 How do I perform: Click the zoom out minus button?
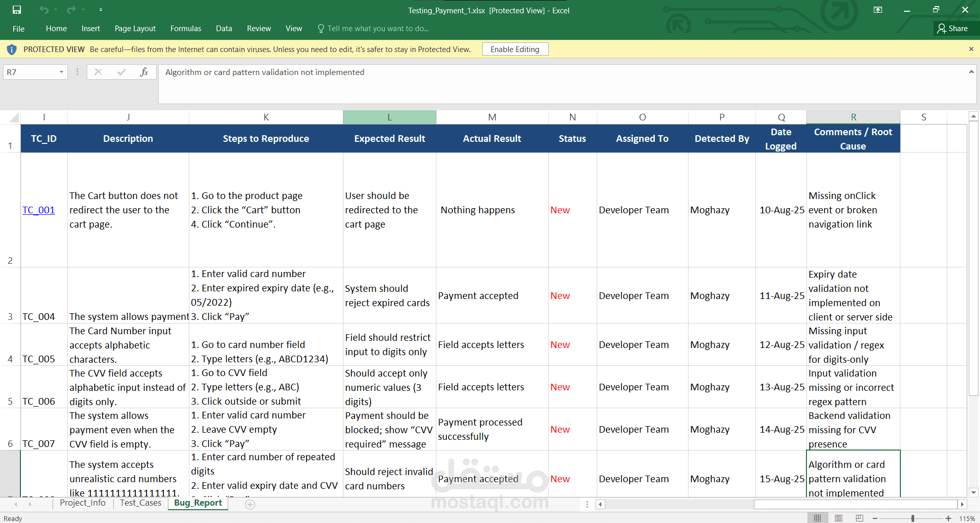tap(875, 518)
